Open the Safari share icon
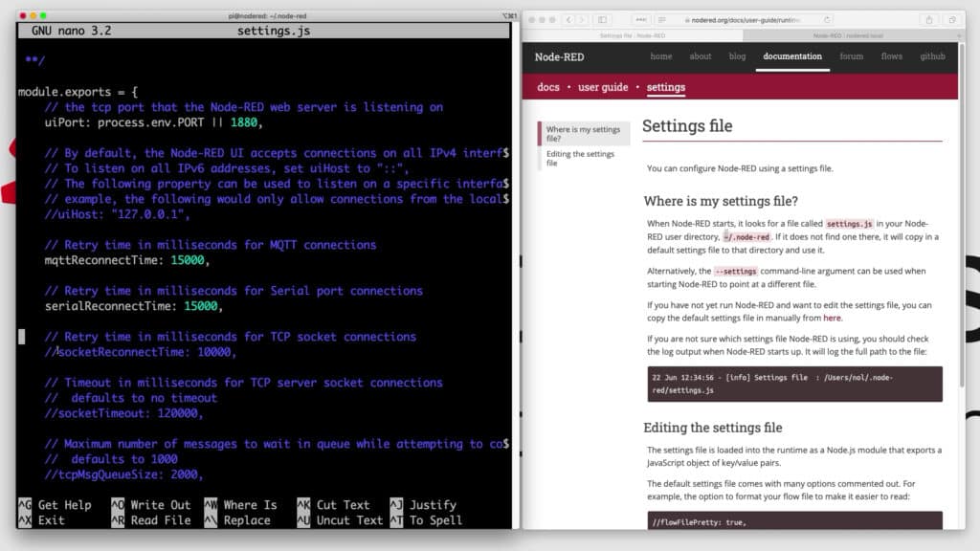Image resolution: width=980 pixels, height=551 pixels. (929, 20)
